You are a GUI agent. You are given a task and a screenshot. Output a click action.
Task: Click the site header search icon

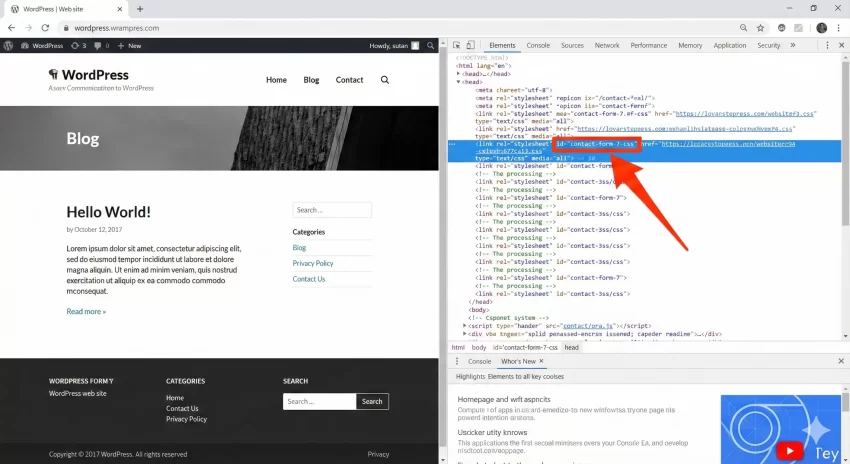pyautogui.click(x=385, y=80)
